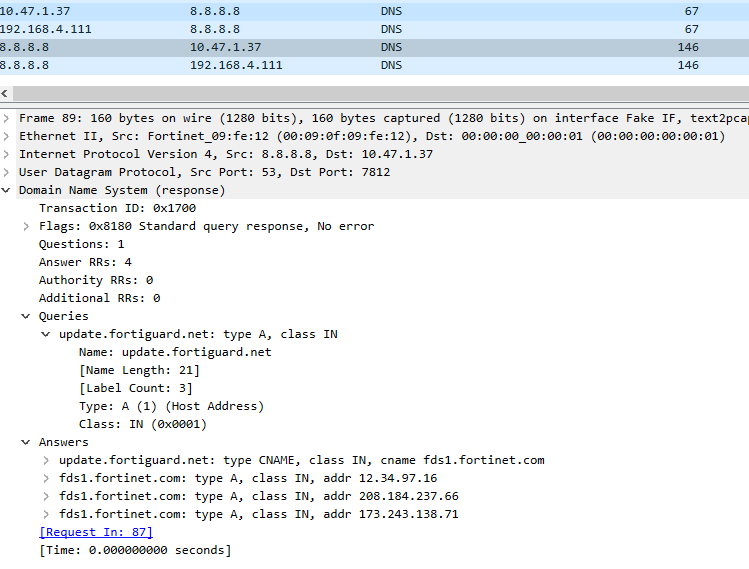Collapse the Queries subtree
The width and height of the screenshot is (749, 569).
click(x=26, y=316)
